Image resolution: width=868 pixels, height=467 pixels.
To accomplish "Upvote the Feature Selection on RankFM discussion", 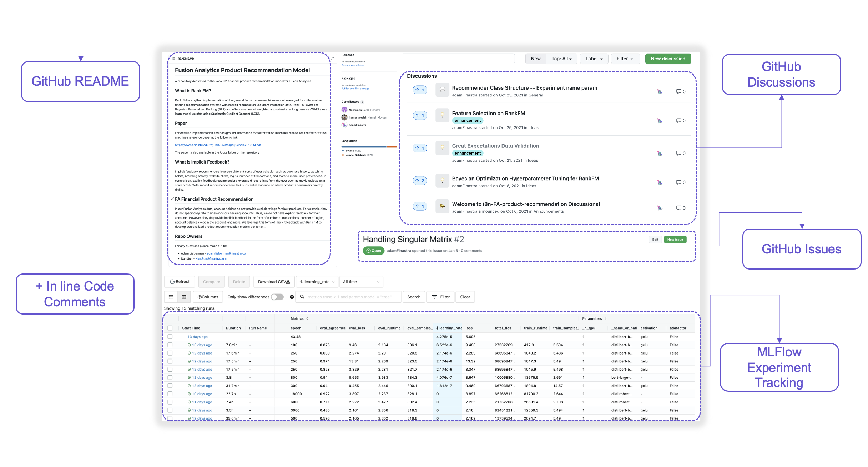I will click(x=420, y=115).
